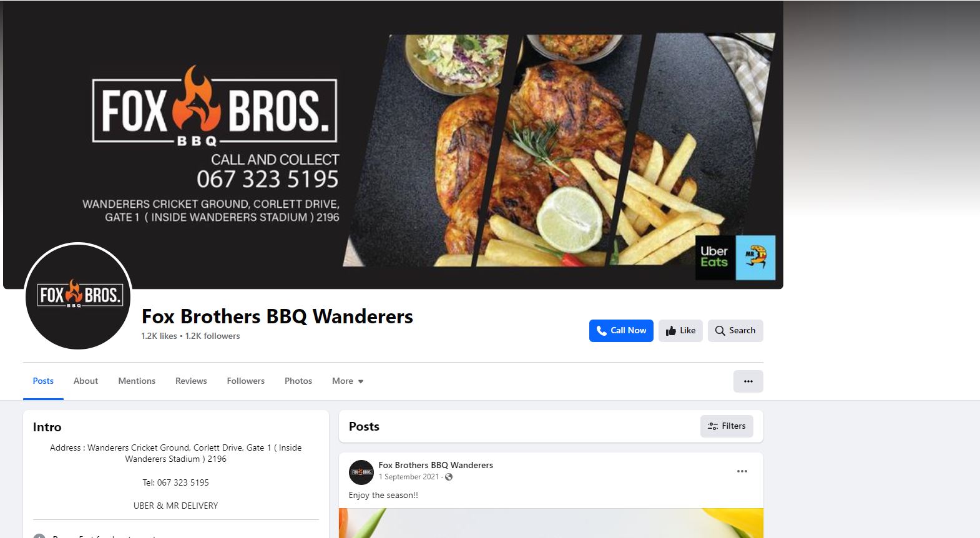980x538 pixels.
Task: Switch to the Reviews tab
Action: point(191,381)
